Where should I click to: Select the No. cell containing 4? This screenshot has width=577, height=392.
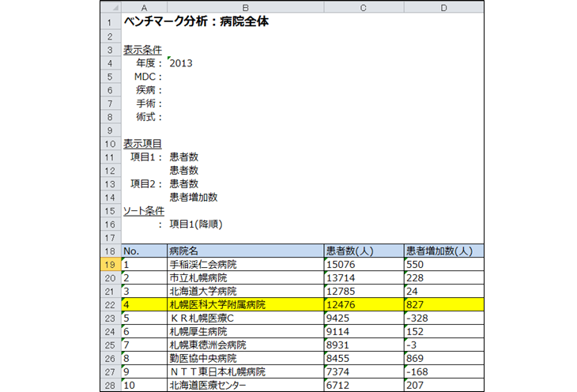tap(144, 305)
